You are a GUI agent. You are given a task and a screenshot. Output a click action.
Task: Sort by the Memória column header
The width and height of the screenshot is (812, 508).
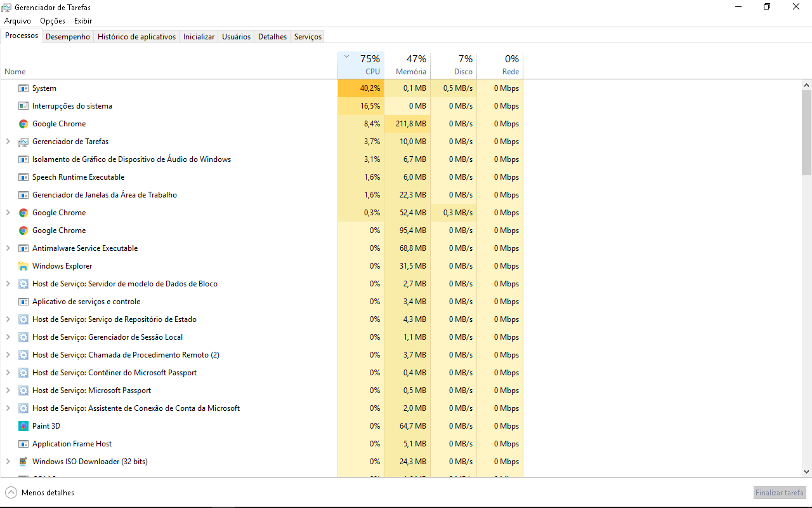(x=407, y=65)
